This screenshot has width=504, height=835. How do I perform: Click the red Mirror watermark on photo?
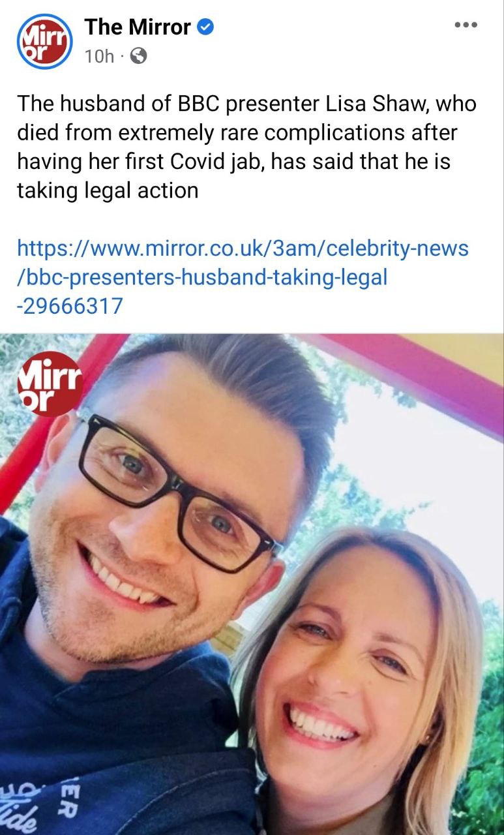(x=50, y=385)
